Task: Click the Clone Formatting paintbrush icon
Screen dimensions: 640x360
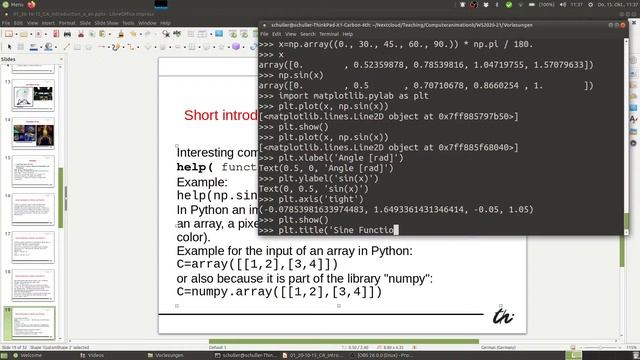Action: (120, 34)
